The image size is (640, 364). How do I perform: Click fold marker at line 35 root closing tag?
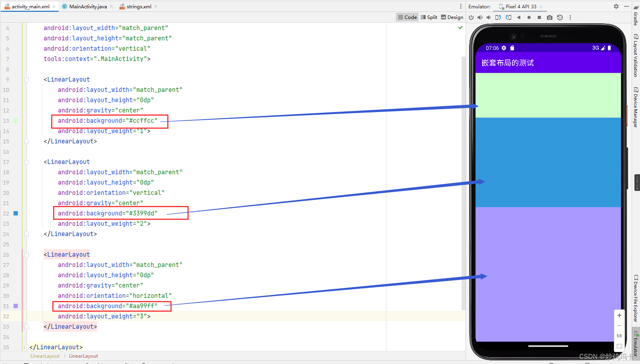click(27, 347)
